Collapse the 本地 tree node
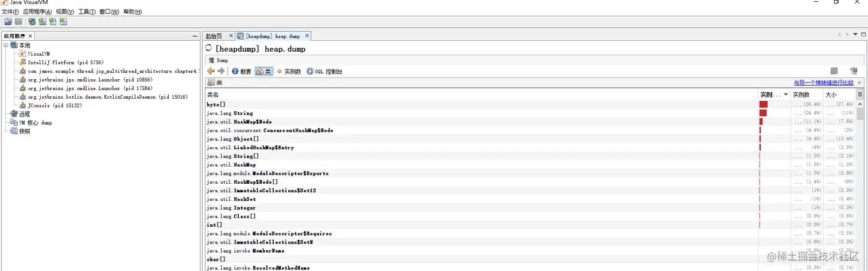The width and height of the screenshot is (868, 271). 6,45
